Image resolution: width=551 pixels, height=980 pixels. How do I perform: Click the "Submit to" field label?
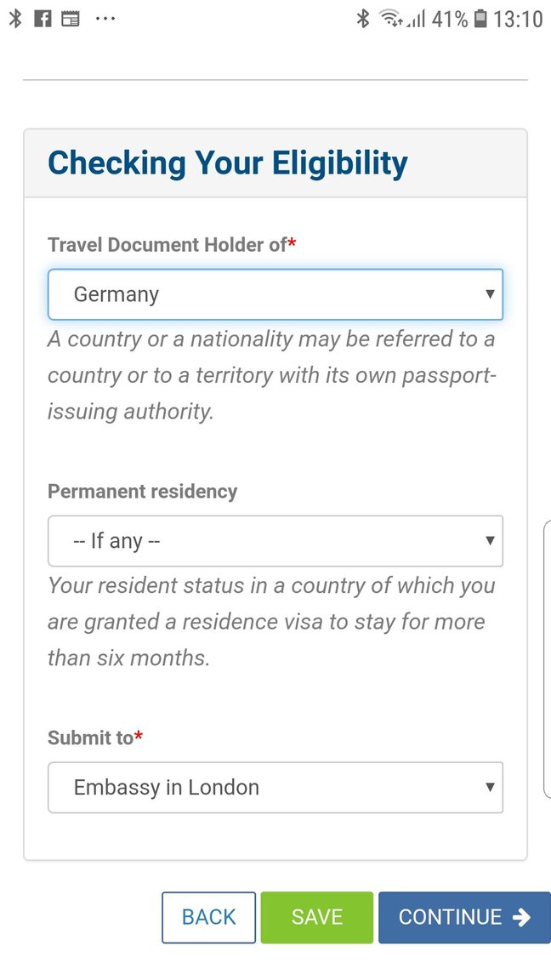pos(90,738)
